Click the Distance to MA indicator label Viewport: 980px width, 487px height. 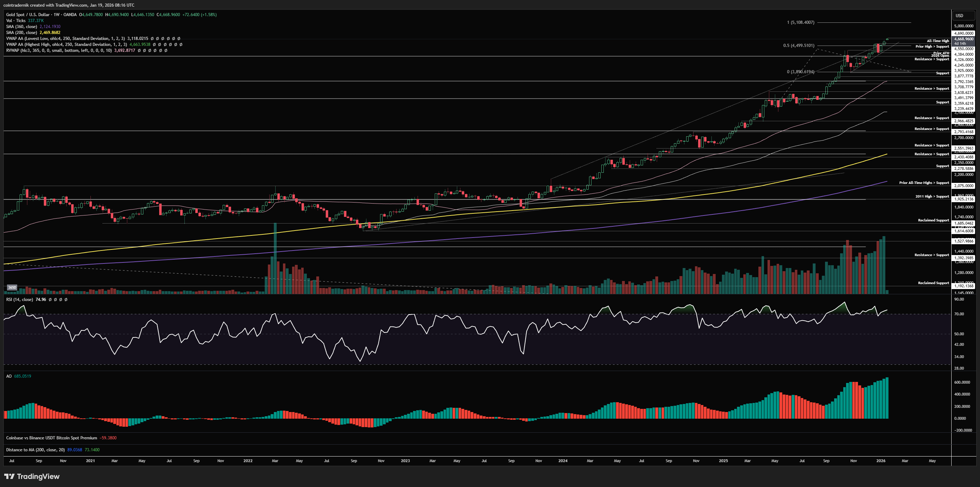35,450
